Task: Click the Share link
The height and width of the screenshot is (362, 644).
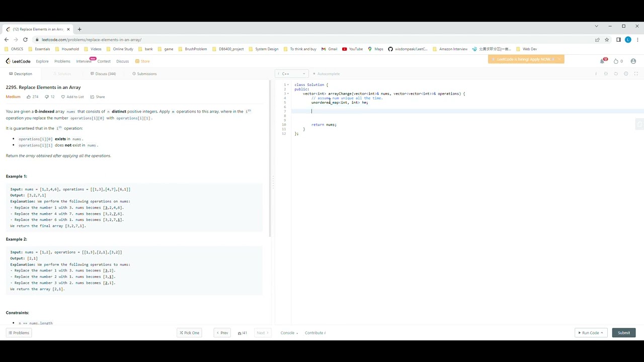Action: 98,97
